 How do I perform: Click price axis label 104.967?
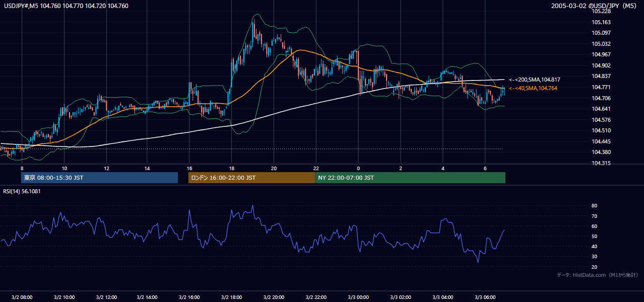tap(601, 54)
